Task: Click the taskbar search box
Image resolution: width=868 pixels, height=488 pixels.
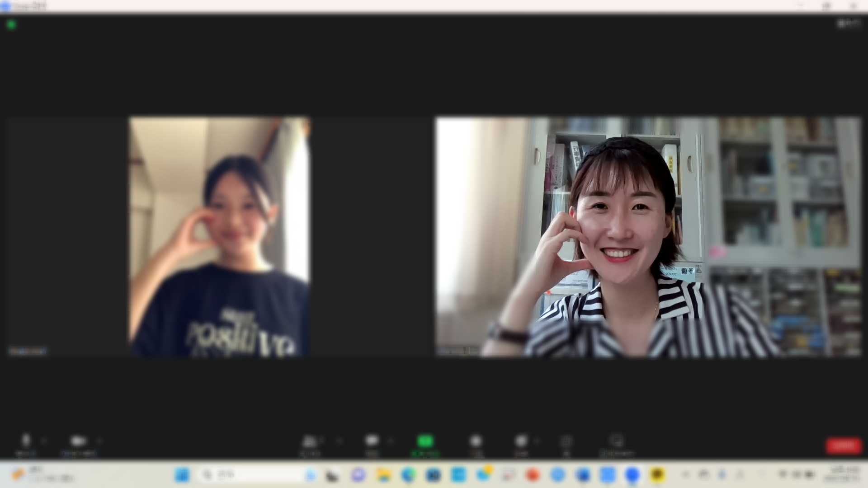Action: (253, 475)
